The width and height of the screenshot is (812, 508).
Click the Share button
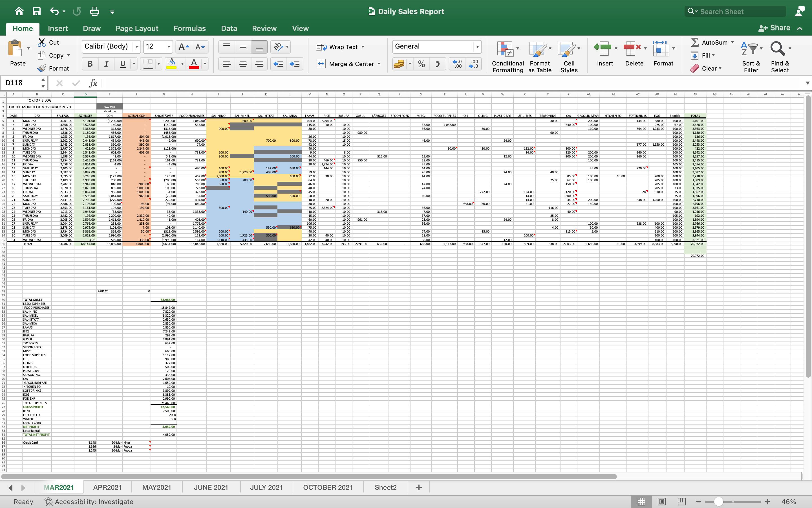click(x=774, y=28)
